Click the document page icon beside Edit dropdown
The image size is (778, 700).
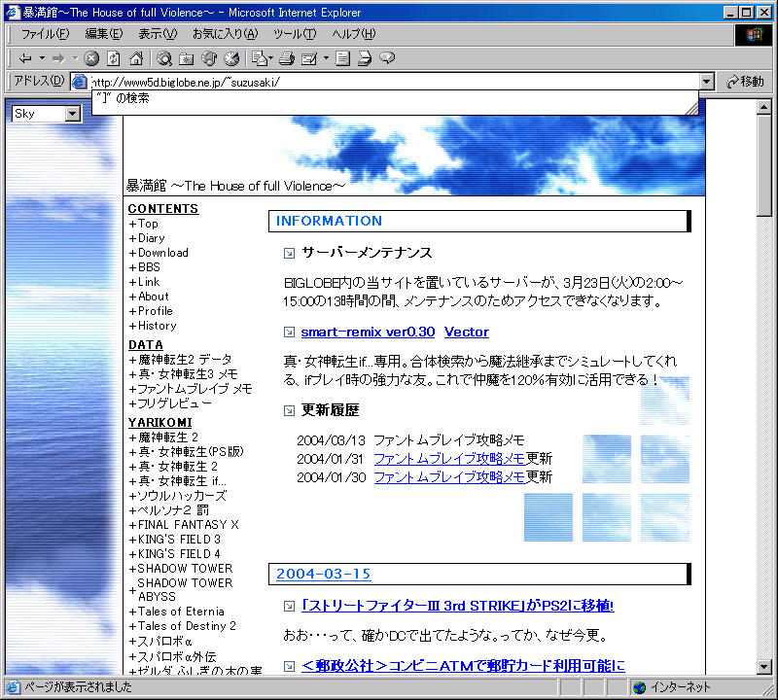(x=342, y=58)
